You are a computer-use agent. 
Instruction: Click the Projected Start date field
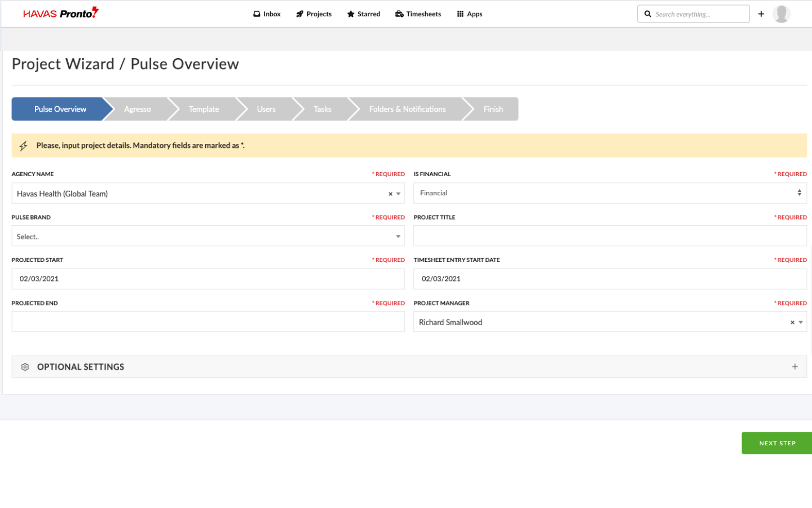(208, 279)
